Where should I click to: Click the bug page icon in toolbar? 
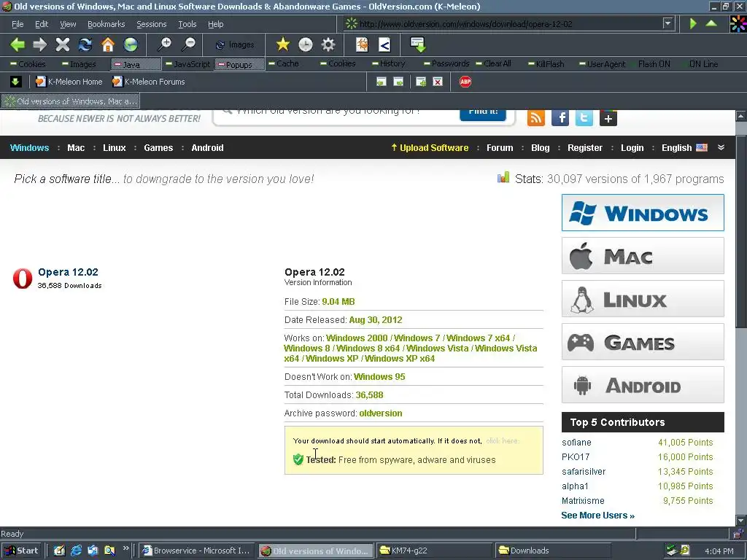click(x=362, y=44)
